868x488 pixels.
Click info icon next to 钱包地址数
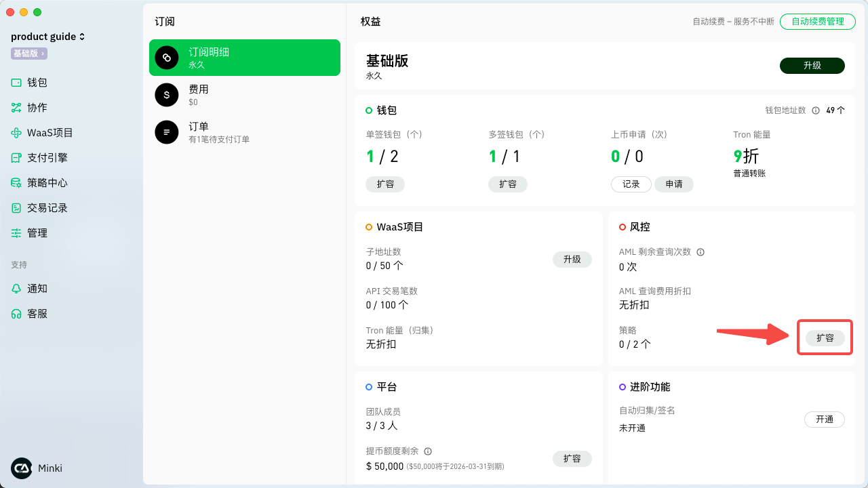(x=816, y=110)
